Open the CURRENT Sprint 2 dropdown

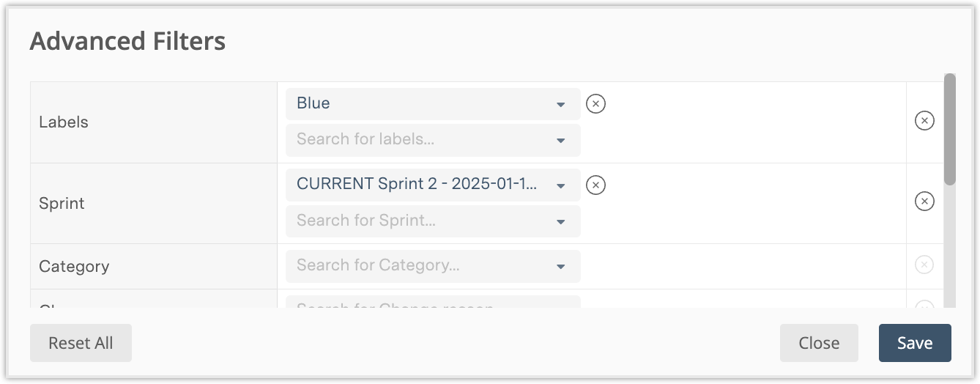pyautogui.click(x=560, y=185)
